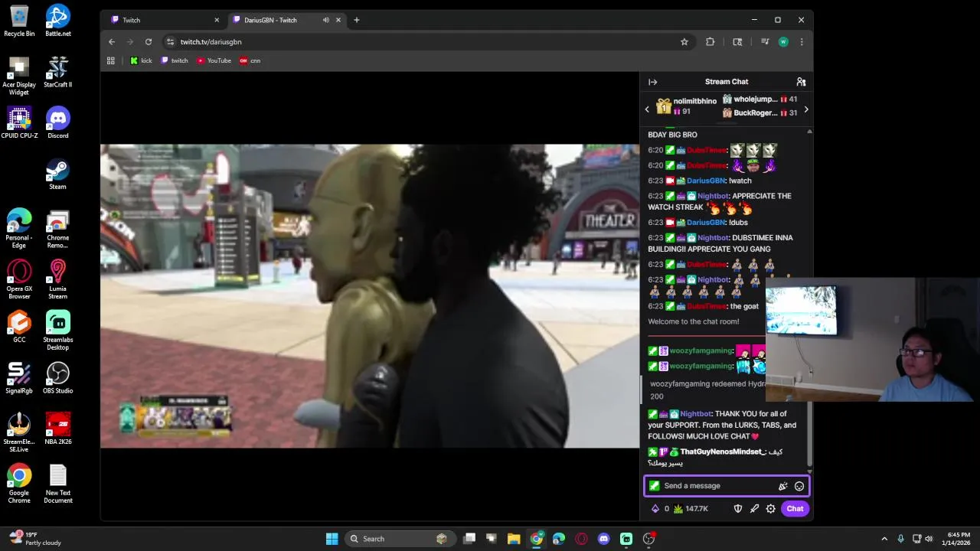The width and height of the screenshot is (980, 551).
Task: Open NBA 2K26 desktop shortcut
Action: coord(58,429)
